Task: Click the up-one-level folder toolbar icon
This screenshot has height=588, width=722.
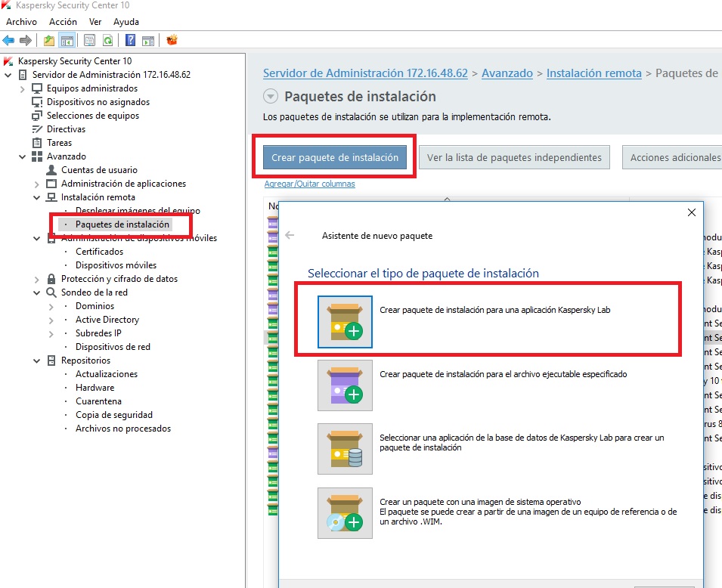Action: (49, 41)
